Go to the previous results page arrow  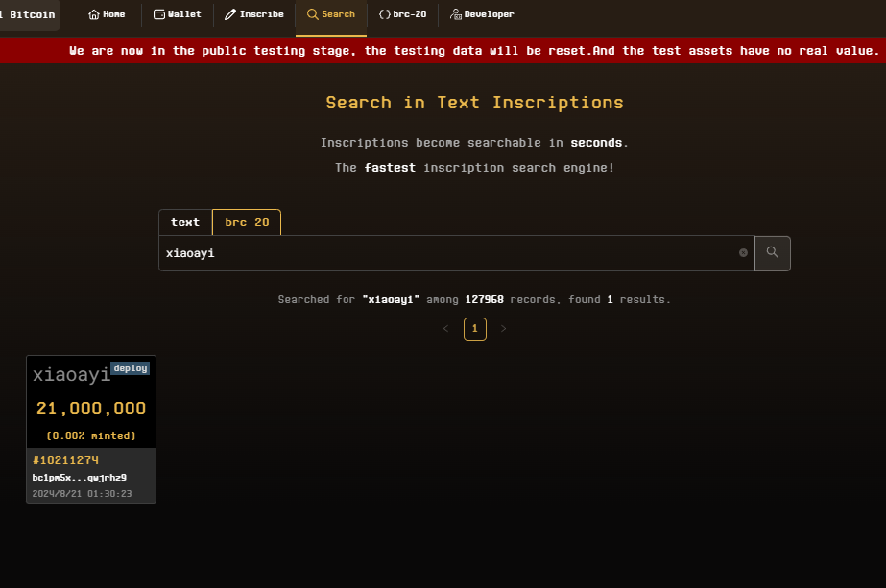[x=445, y=329]
